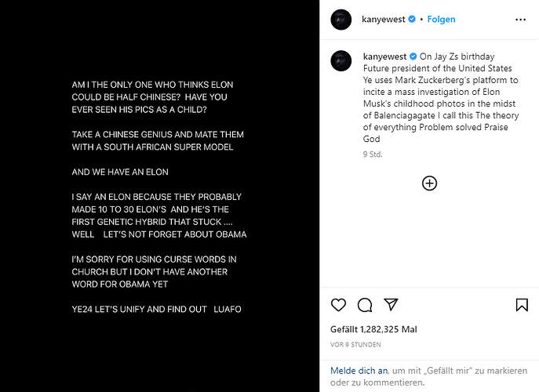Click the Melde dich an login link
The width and height of the screenshot is (539, 392).
(x=359, y=371)
